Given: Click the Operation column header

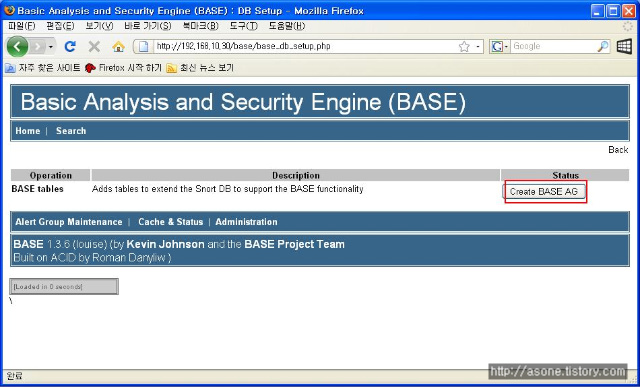Looking at the screenshot, I should pos(51,176).
